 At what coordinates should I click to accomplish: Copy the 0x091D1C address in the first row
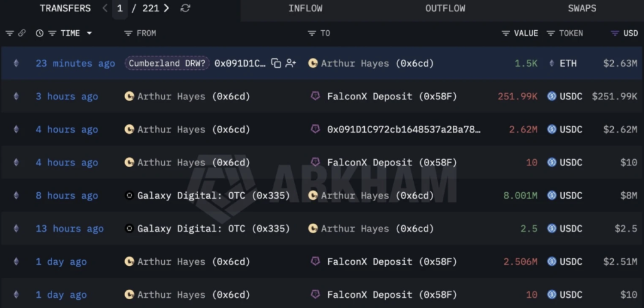[x=276, y=63]
